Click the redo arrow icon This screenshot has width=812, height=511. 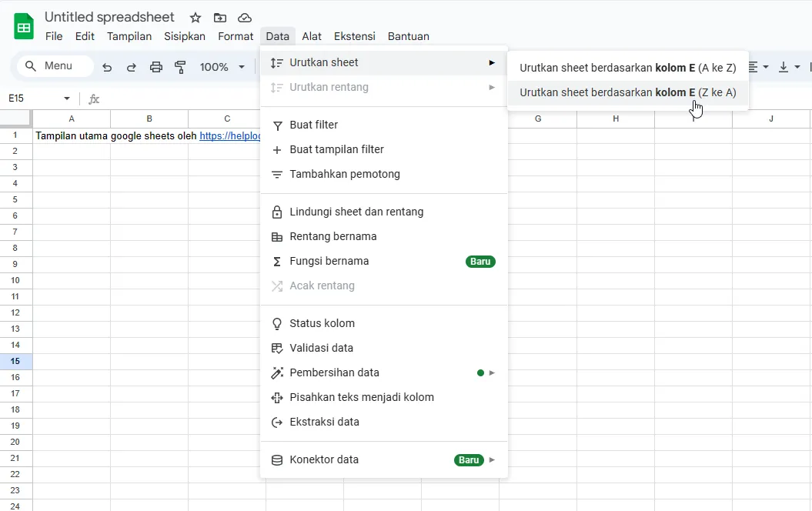tap(132, 67)
